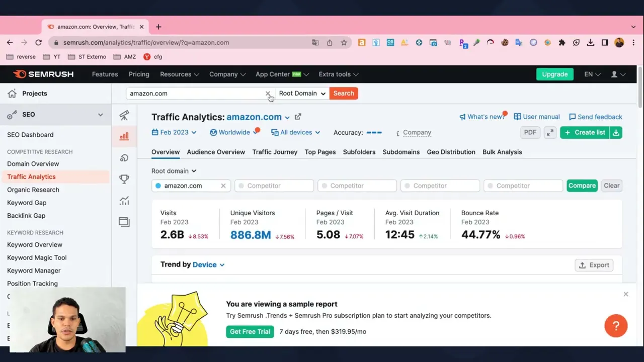Expand the Features menu
The image size is (644, 362).
coord(105,74)
